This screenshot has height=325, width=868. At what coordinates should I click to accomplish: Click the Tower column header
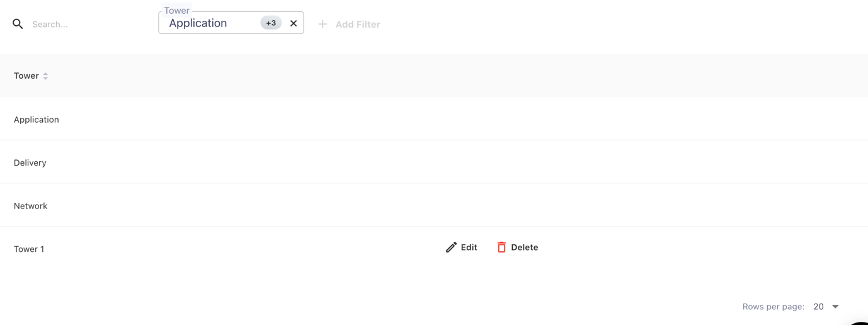click(26, 76)
